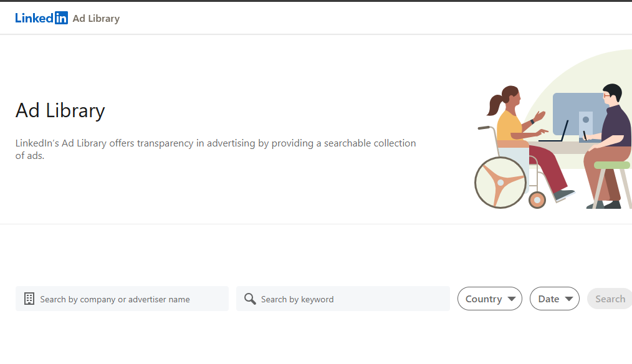Click the company or advertiser name search box

(122, 299)
